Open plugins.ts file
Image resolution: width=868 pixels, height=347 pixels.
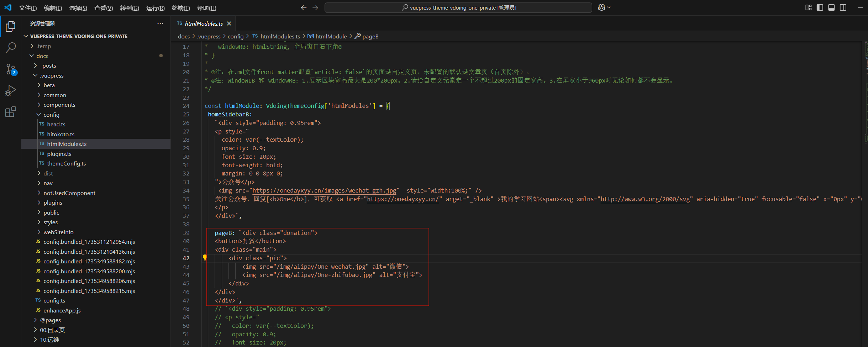click(x=96, y=154)
